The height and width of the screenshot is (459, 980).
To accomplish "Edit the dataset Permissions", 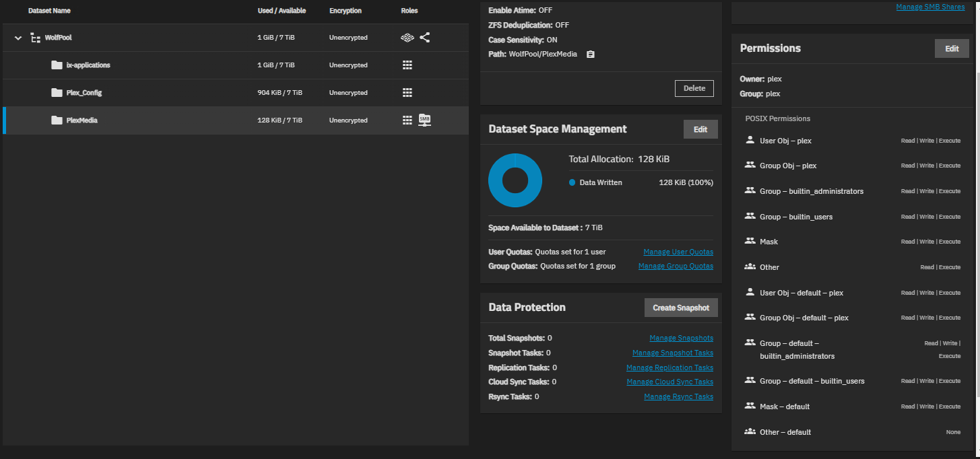I will [x=952, y=48].
